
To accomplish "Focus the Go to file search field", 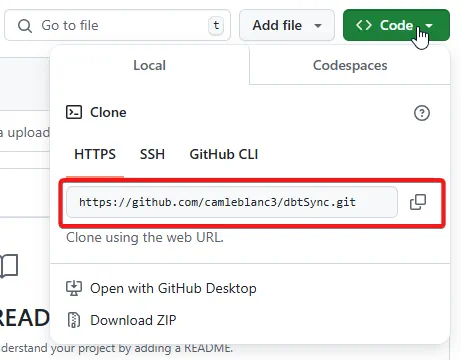I will click(117, 25).
